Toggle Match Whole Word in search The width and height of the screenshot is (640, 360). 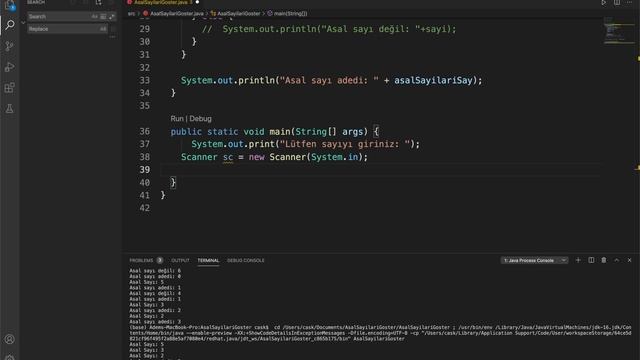click(103, 16)
